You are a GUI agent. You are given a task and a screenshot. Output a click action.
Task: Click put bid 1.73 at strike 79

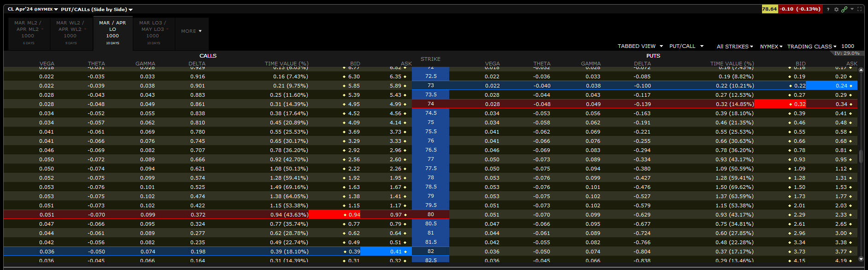799,196
